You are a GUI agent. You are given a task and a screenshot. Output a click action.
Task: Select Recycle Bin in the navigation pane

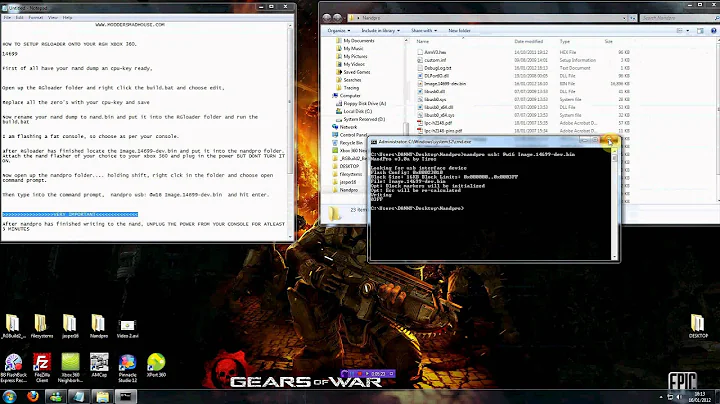click(351, 143)
